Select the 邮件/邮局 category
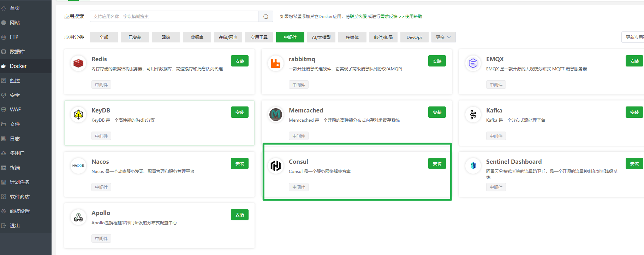Screen dimensions: 644x255 pos(383,37)
